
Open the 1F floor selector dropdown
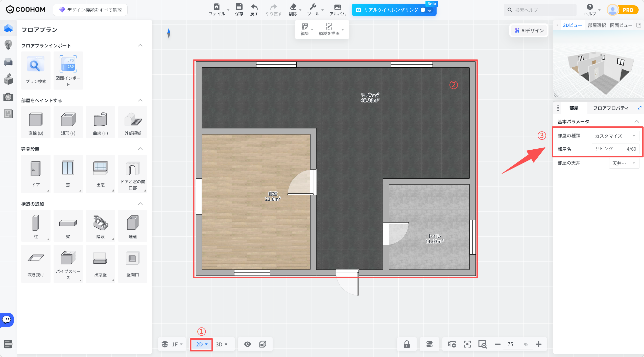[172, 344]
